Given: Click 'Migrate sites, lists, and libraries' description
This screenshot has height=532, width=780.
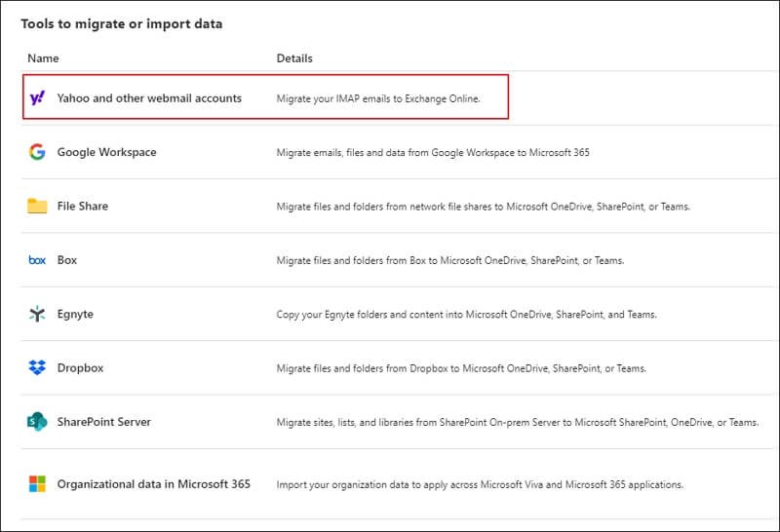Looking at the screenshot, I should [518, 422].
